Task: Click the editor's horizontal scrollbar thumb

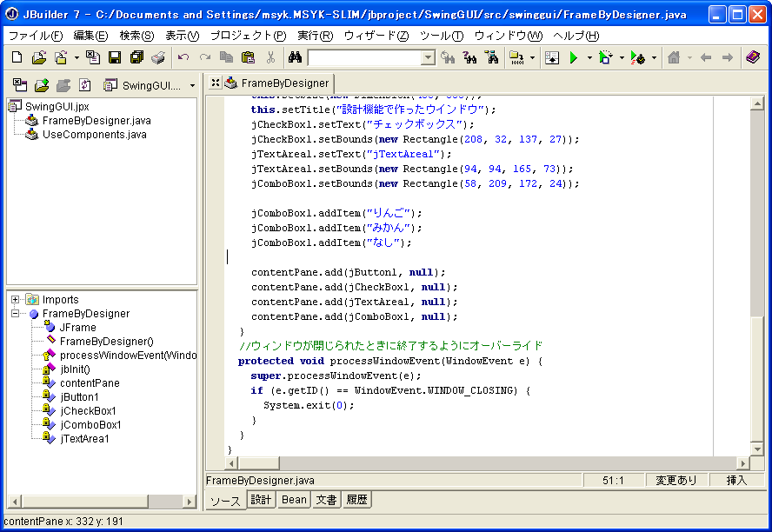Action: [x=260, y=463]
